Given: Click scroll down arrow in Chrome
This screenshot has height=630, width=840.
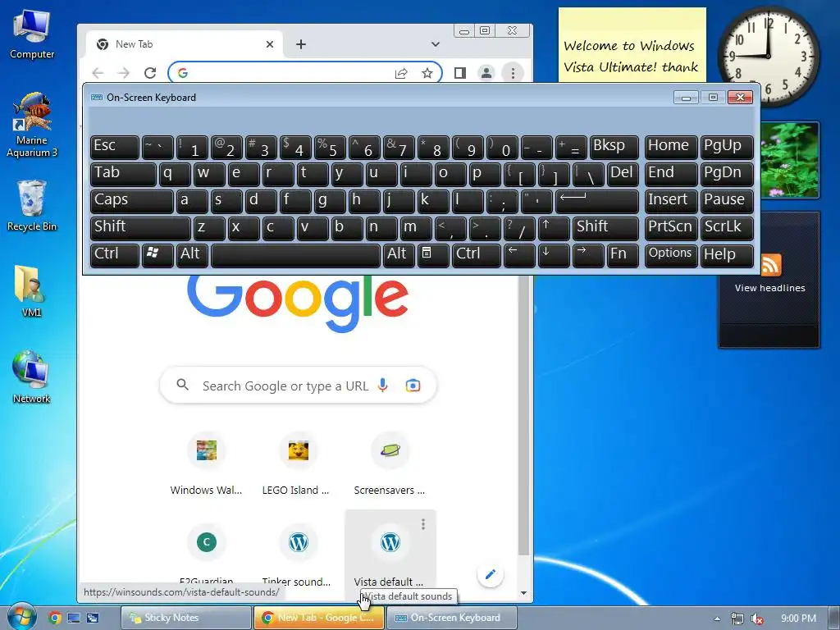Looking at the screenshot, I should 524,593.
